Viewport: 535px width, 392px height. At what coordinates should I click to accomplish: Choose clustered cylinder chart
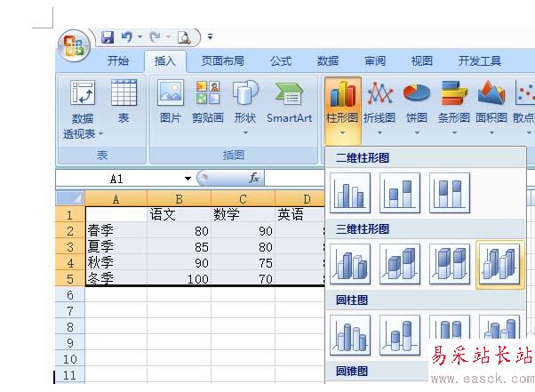coord(350,335)
